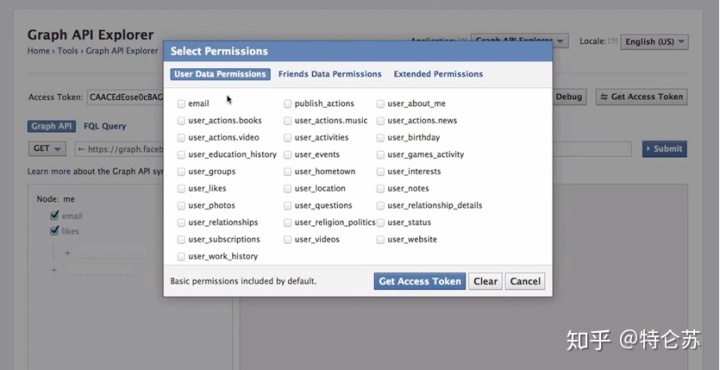This screenshot has width=720, height=370.
Task: Select the user_hometown permission
Action: coord(287,172)
